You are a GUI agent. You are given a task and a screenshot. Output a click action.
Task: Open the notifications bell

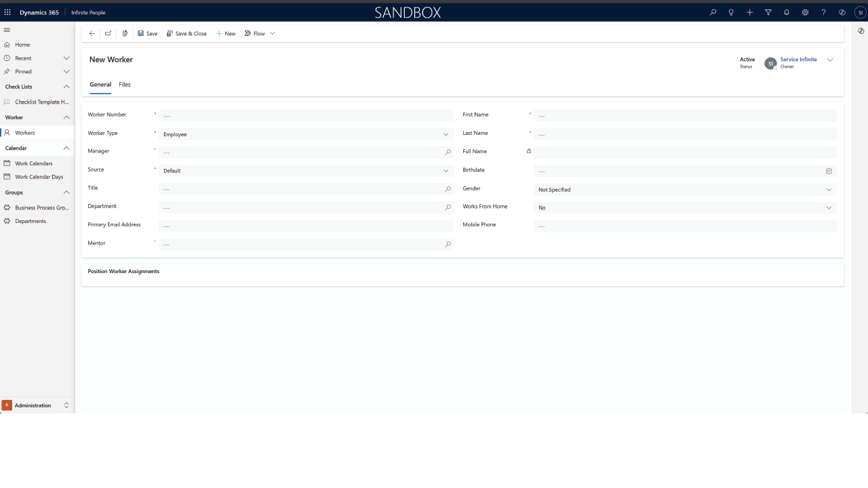[x=787, y=12]
